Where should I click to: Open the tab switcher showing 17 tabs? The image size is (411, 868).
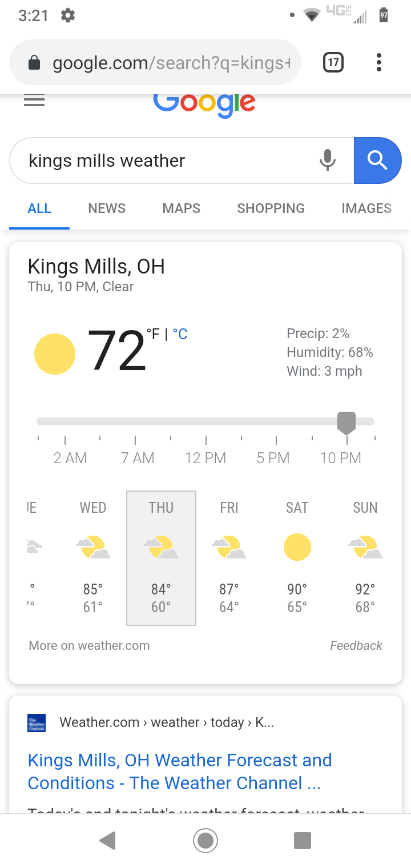(333, 62)
